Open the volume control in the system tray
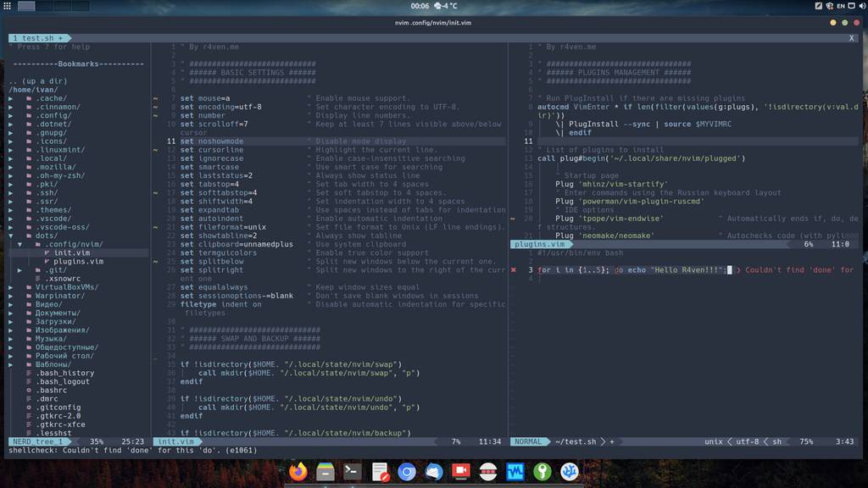The width and height of the screenshot is (868, 488). (863, 6)
